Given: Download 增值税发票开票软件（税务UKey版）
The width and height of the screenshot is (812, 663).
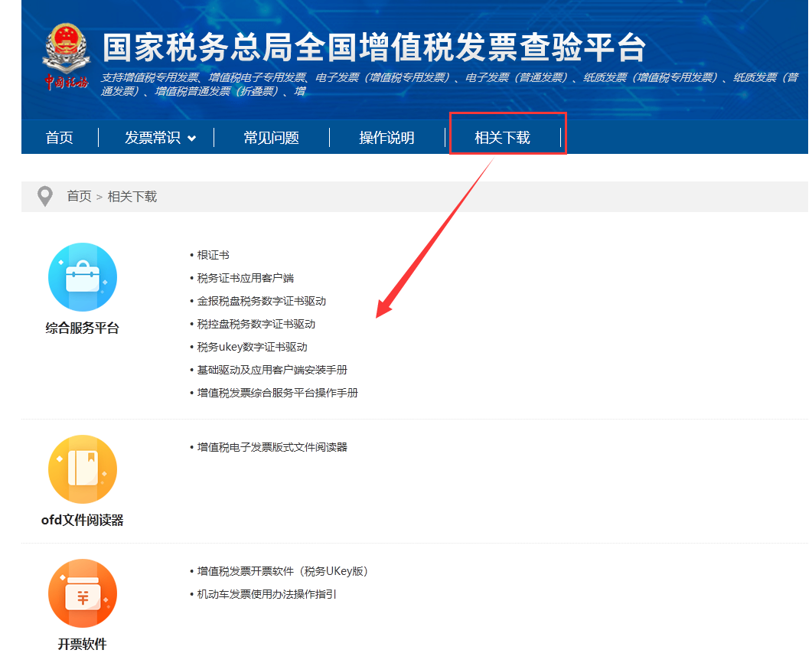Looking at the screenshot, I should [x=282, y=571].
